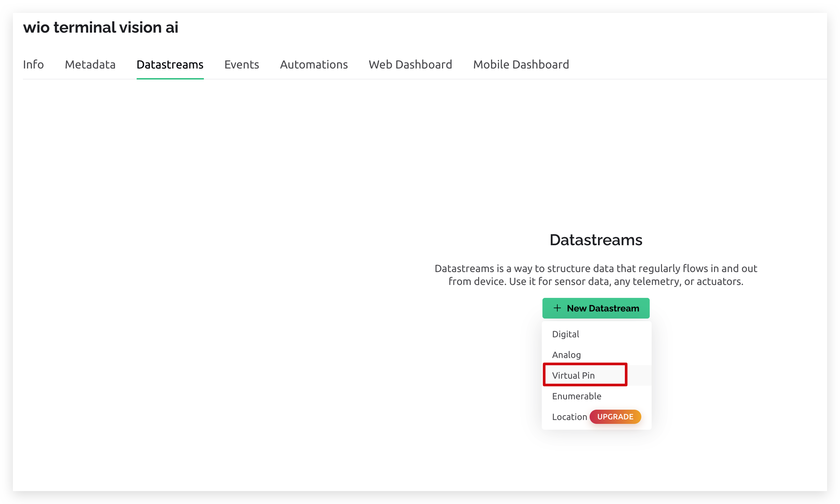This screenshot has width=840, height=504.
Task: Choose Analog datastream type
Action: [596, 355]
